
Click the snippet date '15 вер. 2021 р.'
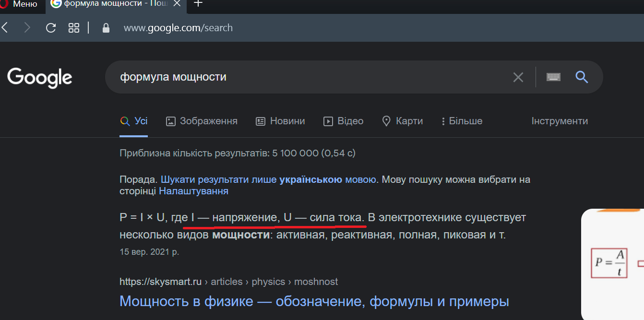click(x=149, y=251)
